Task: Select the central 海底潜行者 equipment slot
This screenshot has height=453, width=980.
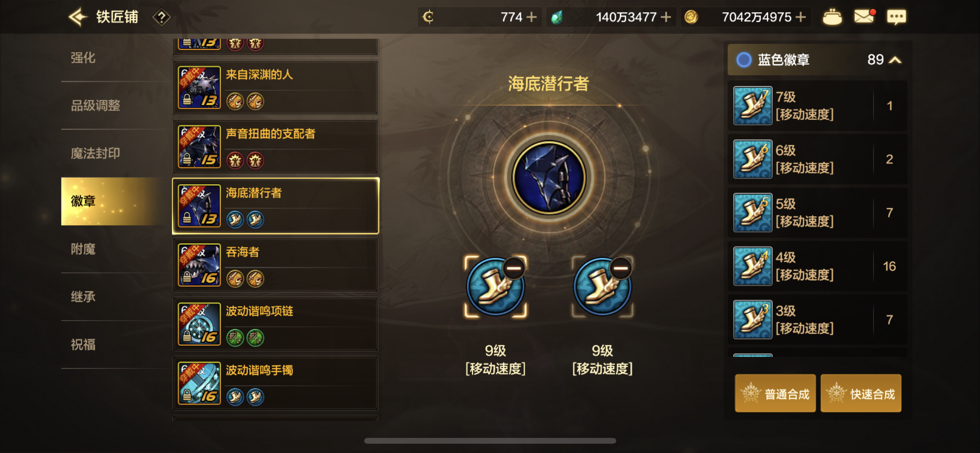Action: [x=549, y=177]
